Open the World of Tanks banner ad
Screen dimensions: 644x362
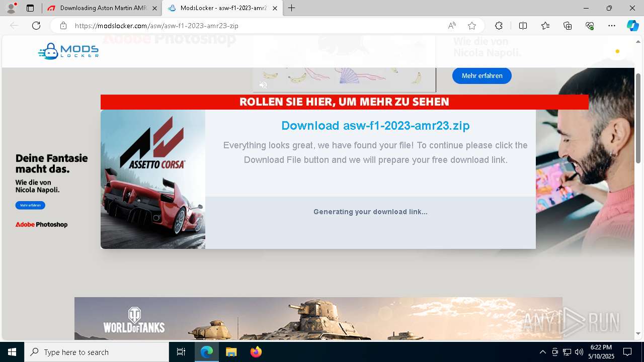(318, 318)
